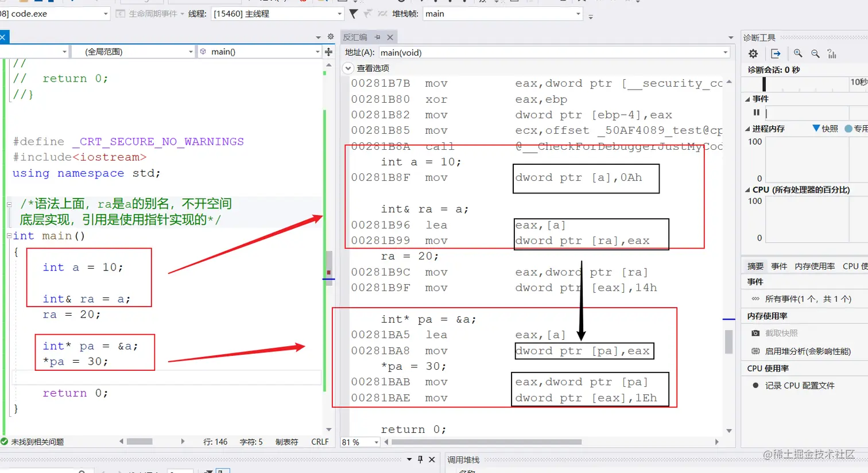Click record CPU profile link
The height and width of the screenshot is (473, 868).
800,386
